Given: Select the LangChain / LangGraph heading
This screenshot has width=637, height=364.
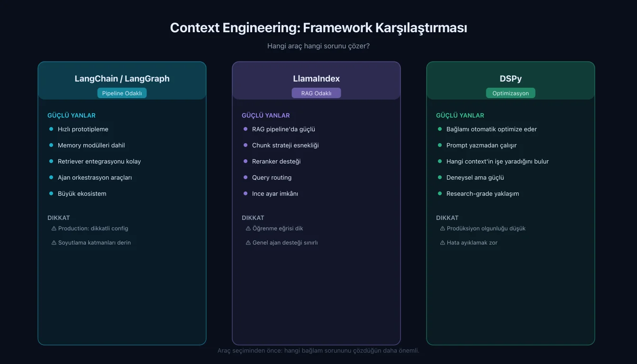Looking at the screenshot, I should (122, 79).
